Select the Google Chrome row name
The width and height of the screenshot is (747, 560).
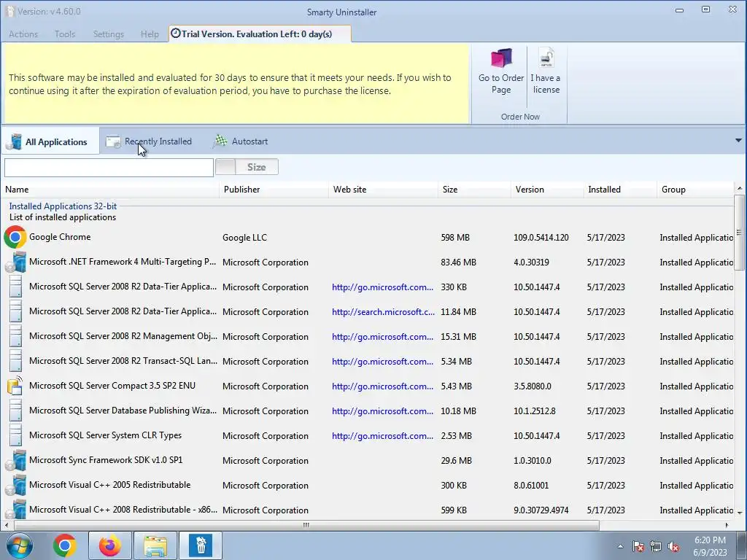click(x=60, y=237)
